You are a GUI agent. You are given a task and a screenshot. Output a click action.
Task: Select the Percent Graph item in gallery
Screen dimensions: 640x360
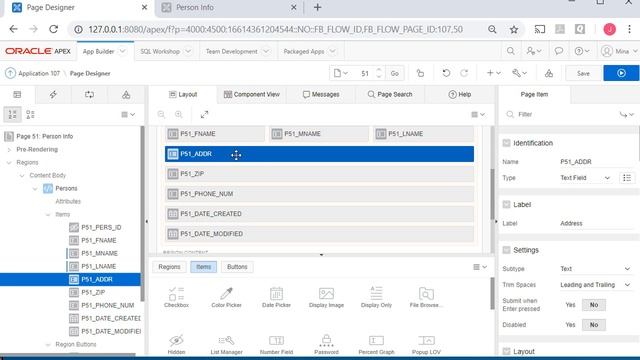point(376,344)
